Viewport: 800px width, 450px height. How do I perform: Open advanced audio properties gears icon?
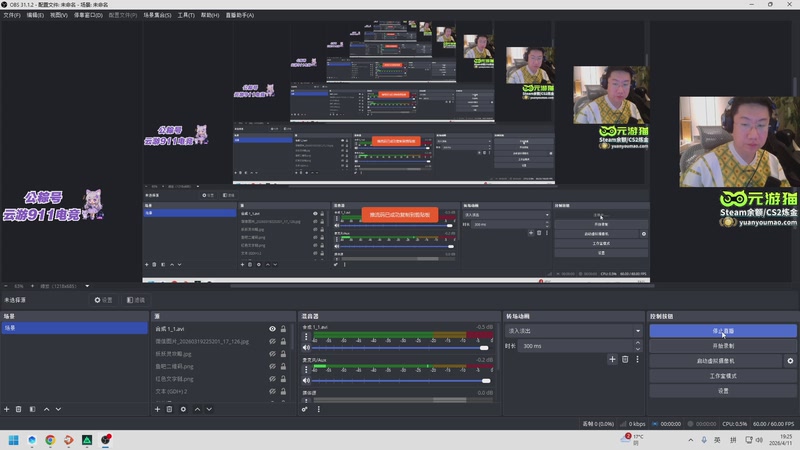[305, 409]
